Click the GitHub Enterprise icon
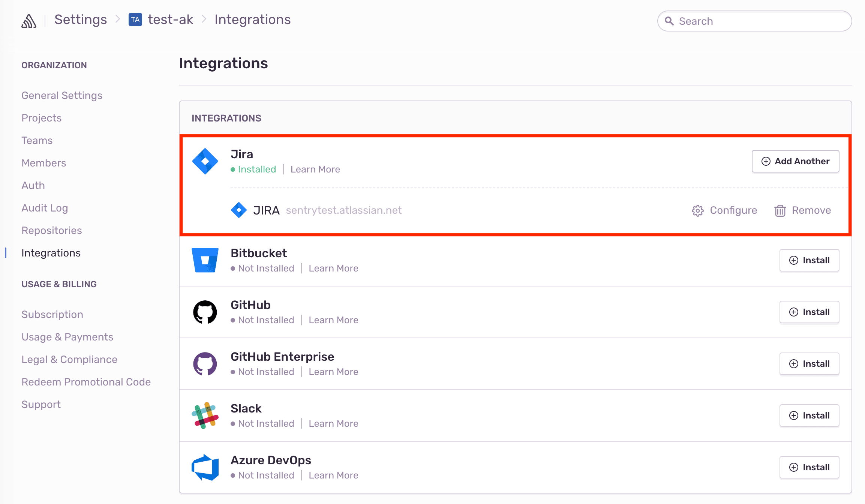The height and width of the screenshot is (504, 865). click(205, 363)
